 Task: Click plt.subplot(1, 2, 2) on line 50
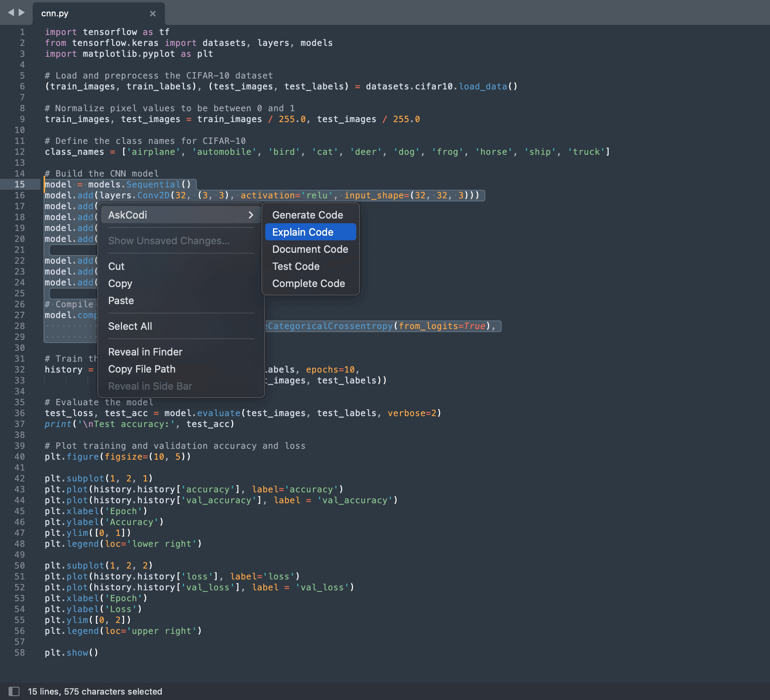tap(98, 565)
